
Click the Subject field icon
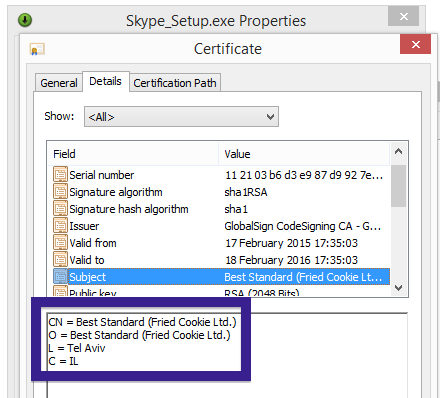(60, 276)
